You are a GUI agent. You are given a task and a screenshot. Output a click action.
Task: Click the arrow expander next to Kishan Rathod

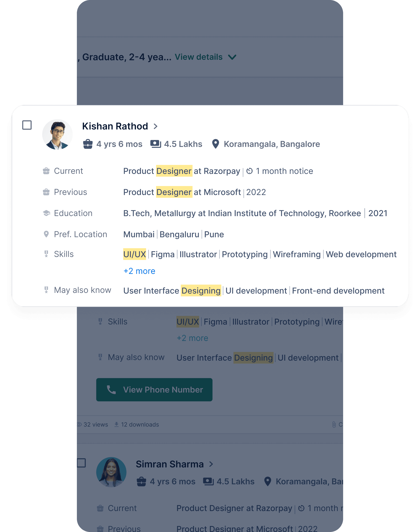[156, 126]
